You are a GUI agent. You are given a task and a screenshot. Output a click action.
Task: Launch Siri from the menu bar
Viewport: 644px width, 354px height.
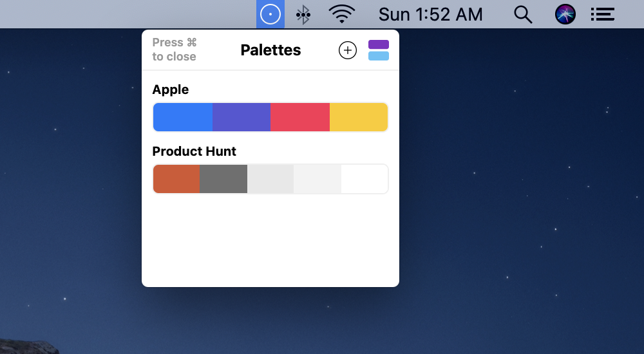[x=565, y=14]
